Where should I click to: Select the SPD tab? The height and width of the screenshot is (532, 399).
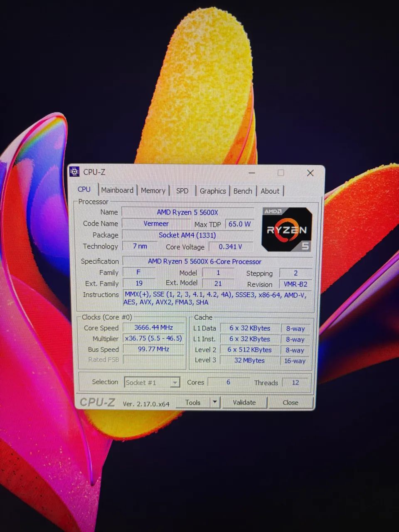click(182, 191)
